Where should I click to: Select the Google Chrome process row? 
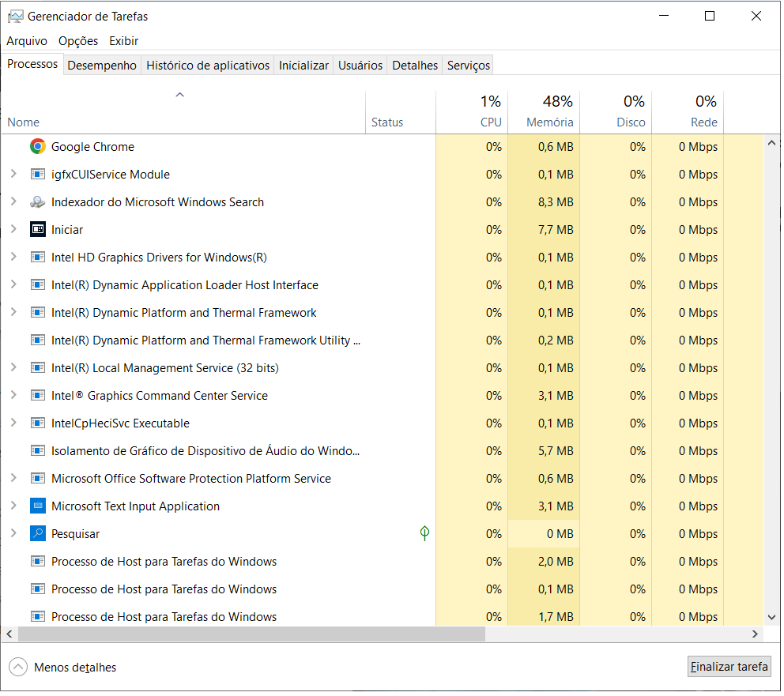pos(383,147)
